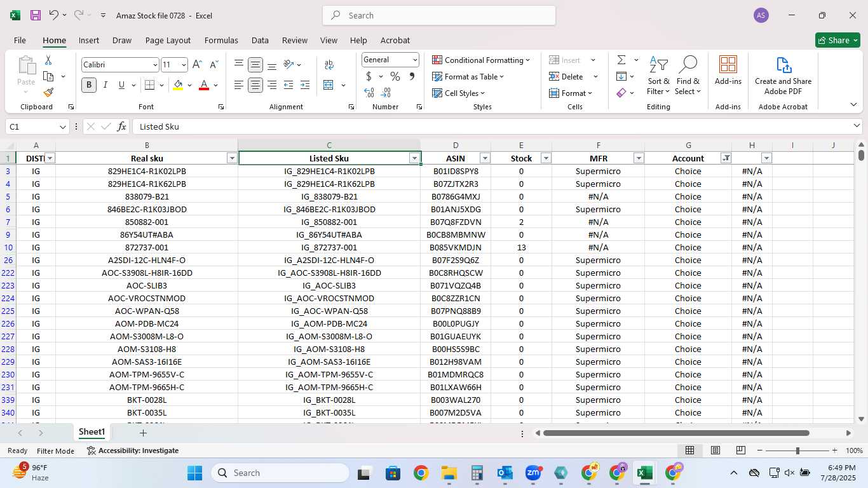Click the Decrease Decimal icon
The height and width of the screenshot is (488, 868).
pyautogui.click(x=386, y=92)
